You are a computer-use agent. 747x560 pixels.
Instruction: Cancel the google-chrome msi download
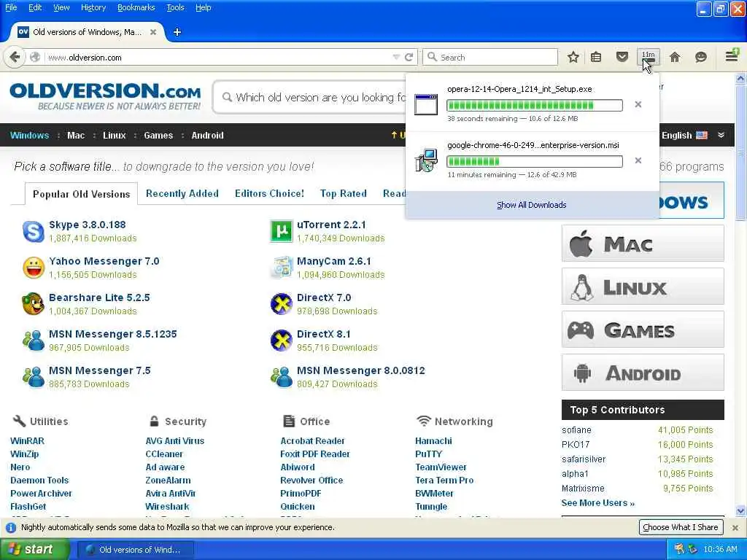click(638, 160)
